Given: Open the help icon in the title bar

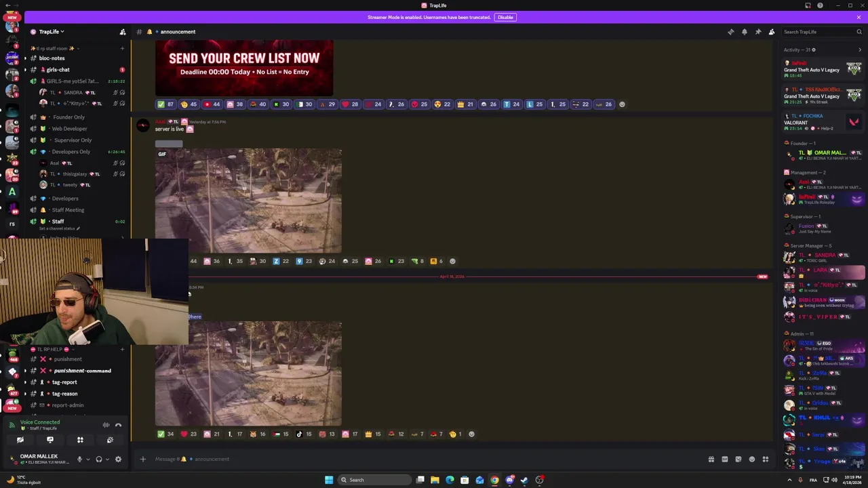Looking at the screenshot, I should pyautogui.click(x=820, y=5).
